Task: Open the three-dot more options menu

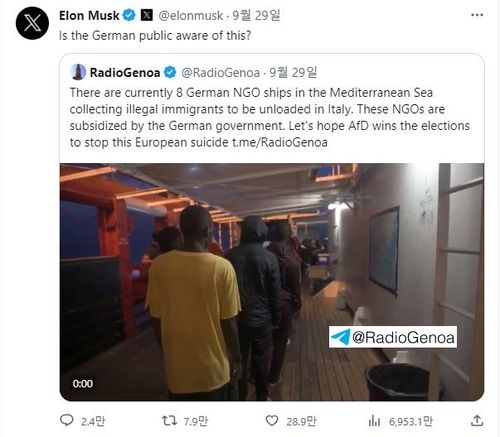Action: (477, 15)
